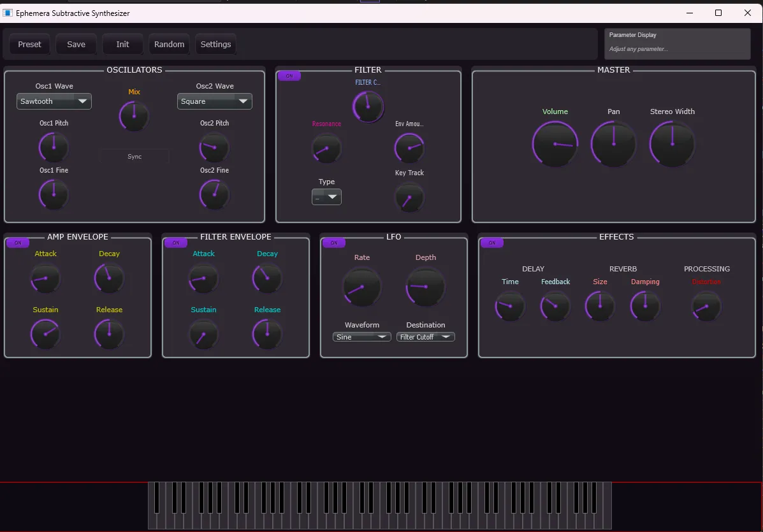Open the Settings menu
The height and width of the screenshot is (532, 763).
click(215, 45)
